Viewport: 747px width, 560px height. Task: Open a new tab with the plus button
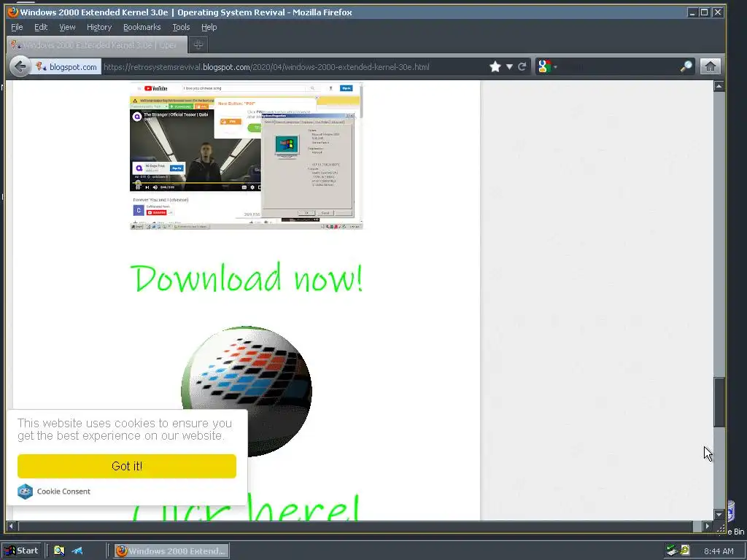coord(198,44)
